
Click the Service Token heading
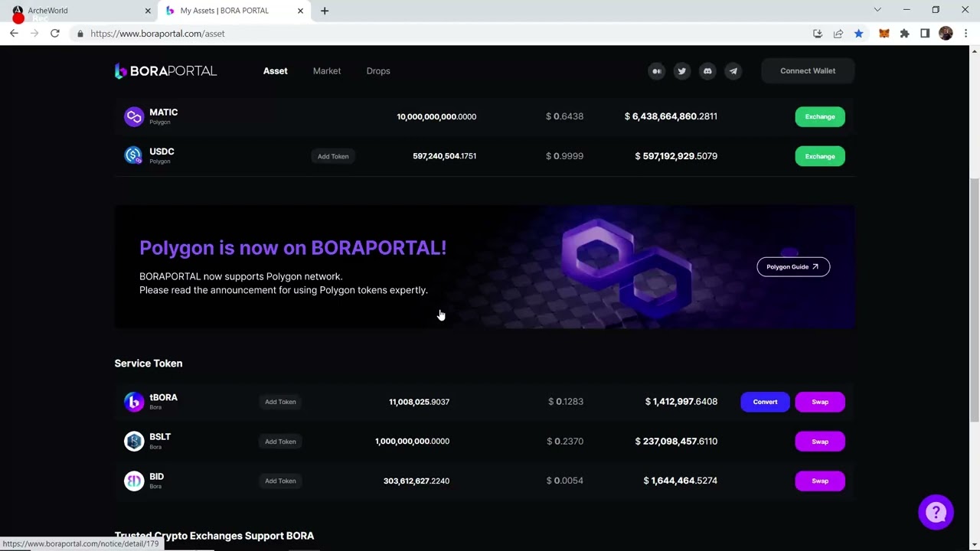tap(149, 364)
